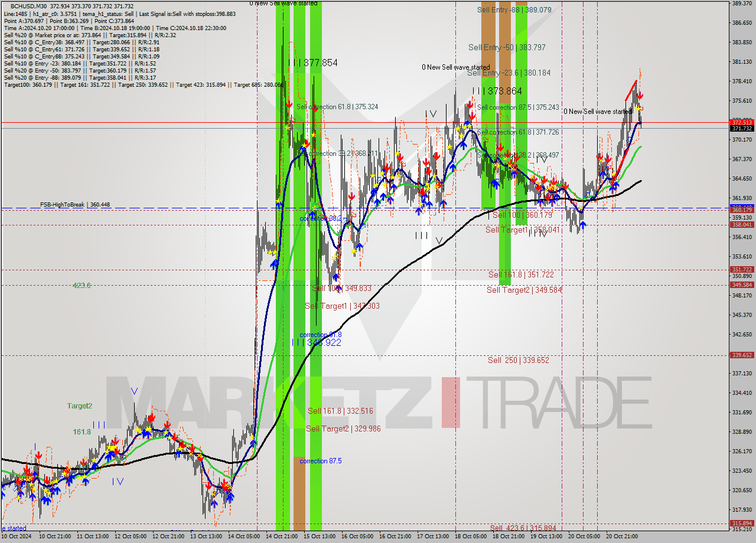Screen dimensions: 756x543
Task: Click the 364.650 price axis value
Action: pyautogui.click(x=742, y=179)
